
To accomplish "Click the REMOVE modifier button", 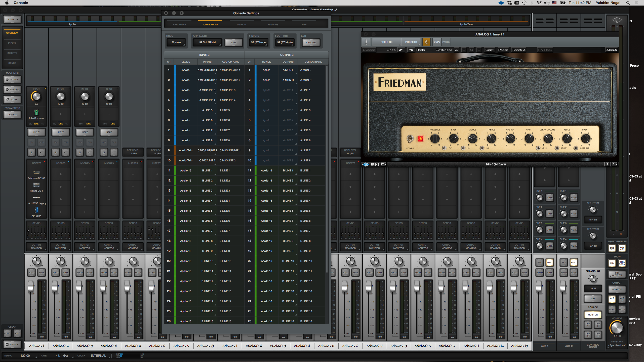I will point(12,89).
